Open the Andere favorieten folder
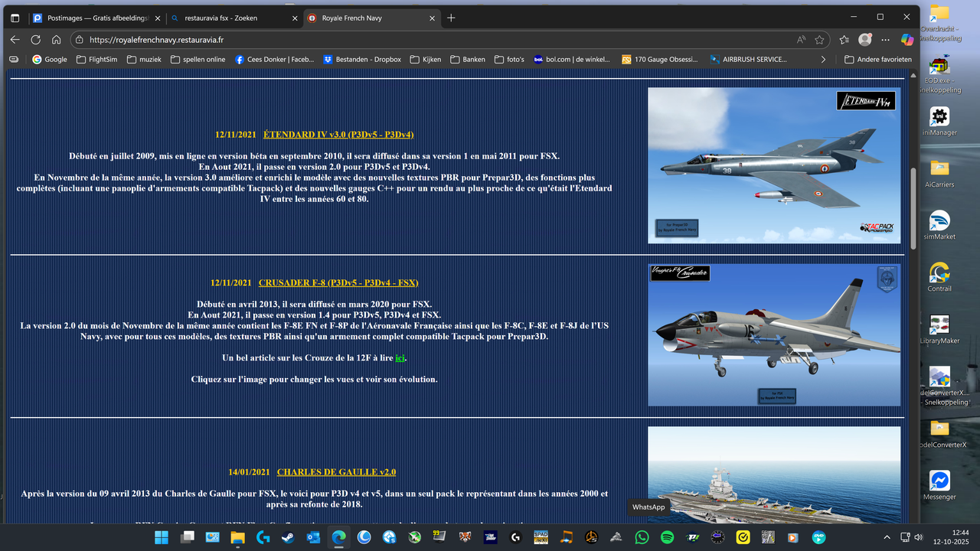This screenshot has height=551, width=980. [877, 59]
